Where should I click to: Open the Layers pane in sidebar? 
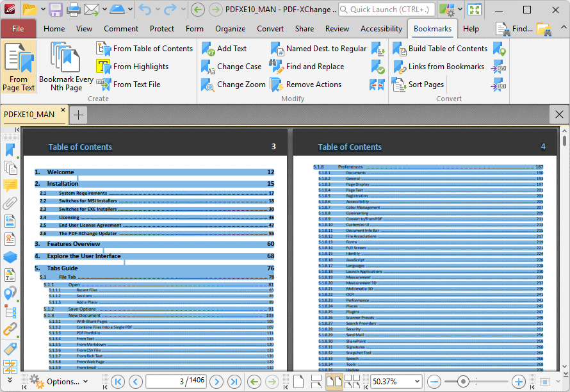[10, 257]
